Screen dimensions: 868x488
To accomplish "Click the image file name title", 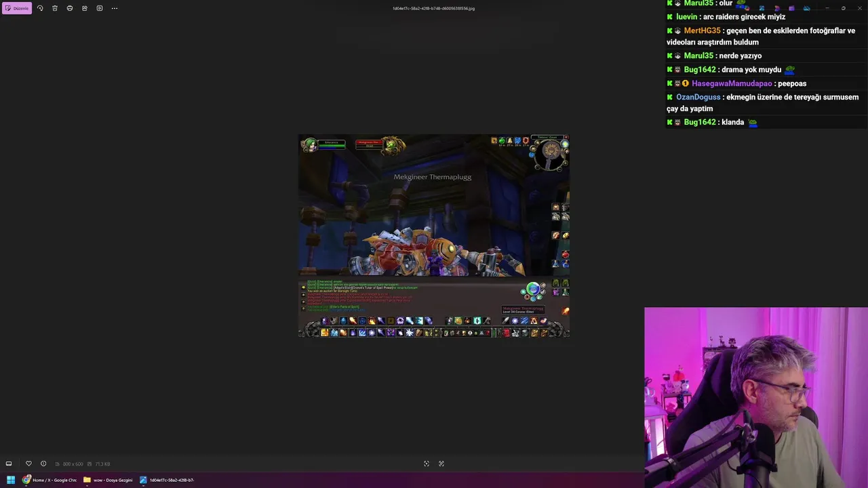I will 434,9.
